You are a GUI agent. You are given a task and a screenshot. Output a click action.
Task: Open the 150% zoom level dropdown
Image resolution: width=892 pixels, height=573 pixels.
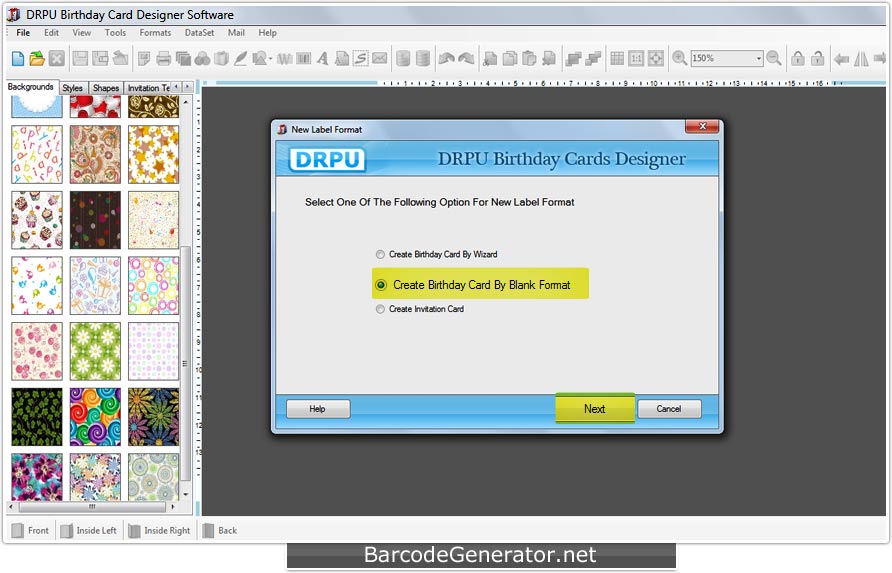758,58
